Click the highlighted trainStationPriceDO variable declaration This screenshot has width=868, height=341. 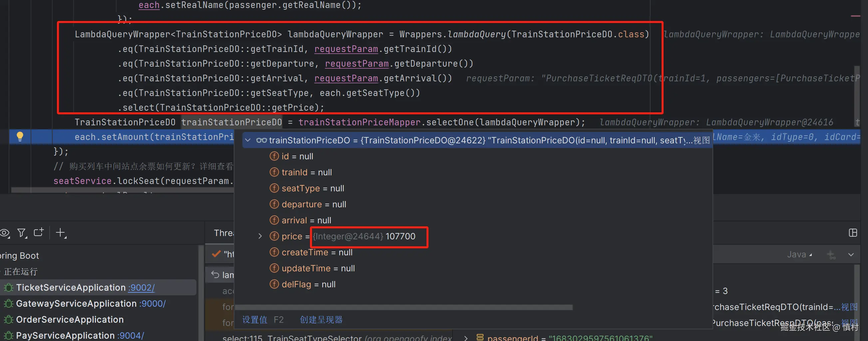coord(231,122)
